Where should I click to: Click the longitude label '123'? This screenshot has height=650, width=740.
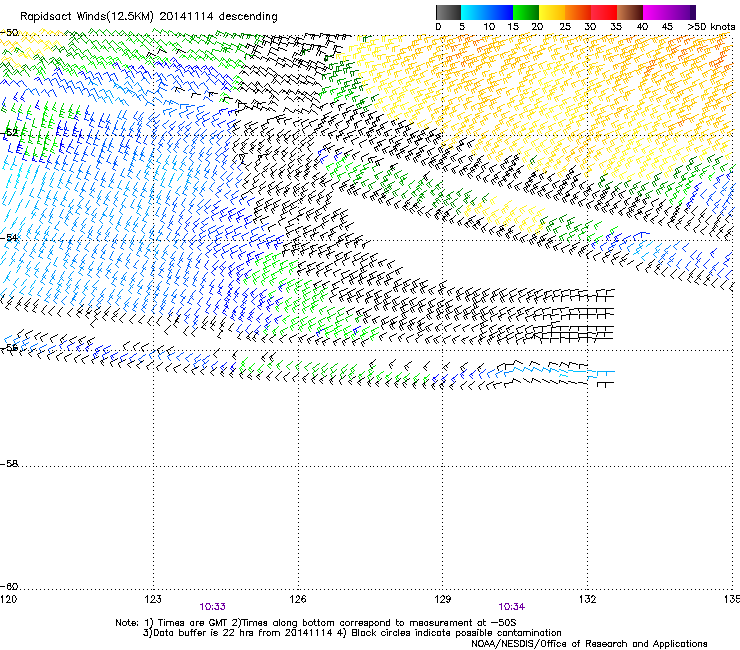pos(153,599)
